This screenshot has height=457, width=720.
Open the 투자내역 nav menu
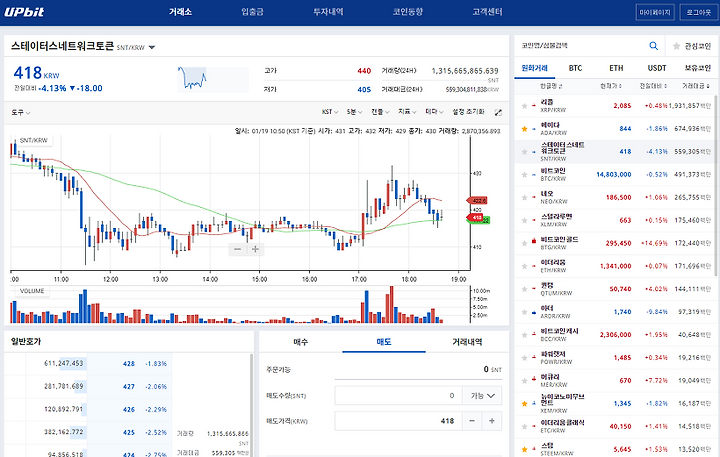click(x=328, y=12)
